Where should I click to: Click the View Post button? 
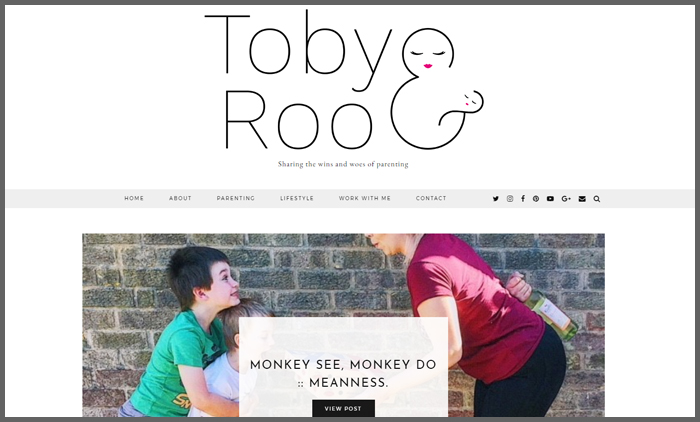point(343,409)
